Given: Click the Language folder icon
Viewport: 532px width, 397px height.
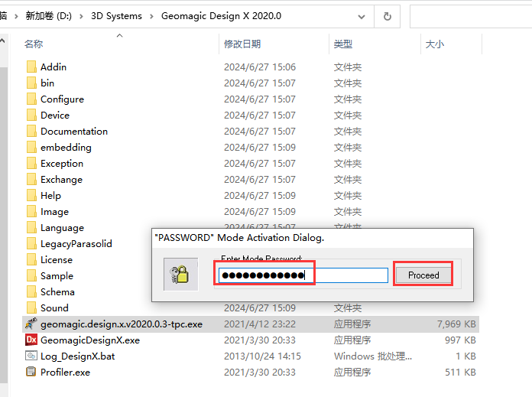Looking at the screenshot, I should 31,227.
